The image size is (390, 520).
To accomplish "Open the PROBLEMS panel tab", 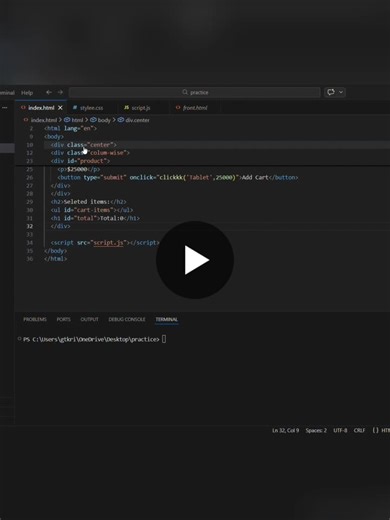I will pyautogui.click(x=35, y=319).
